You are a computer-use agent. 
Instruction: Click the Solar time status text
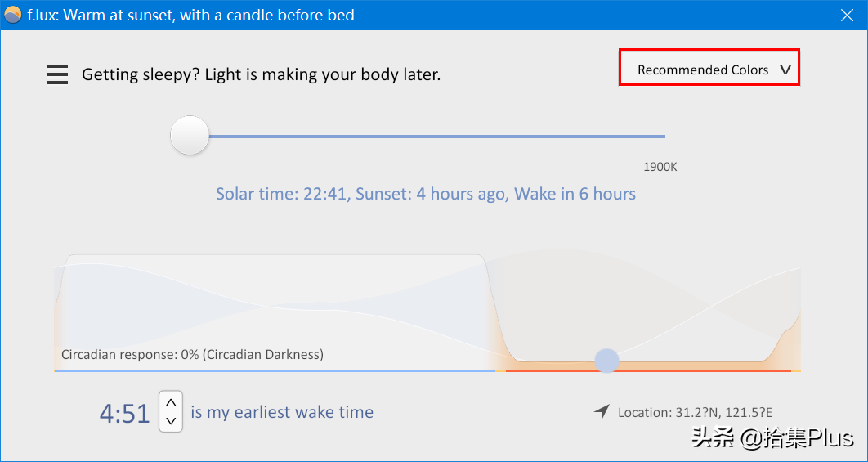(425, 194)
